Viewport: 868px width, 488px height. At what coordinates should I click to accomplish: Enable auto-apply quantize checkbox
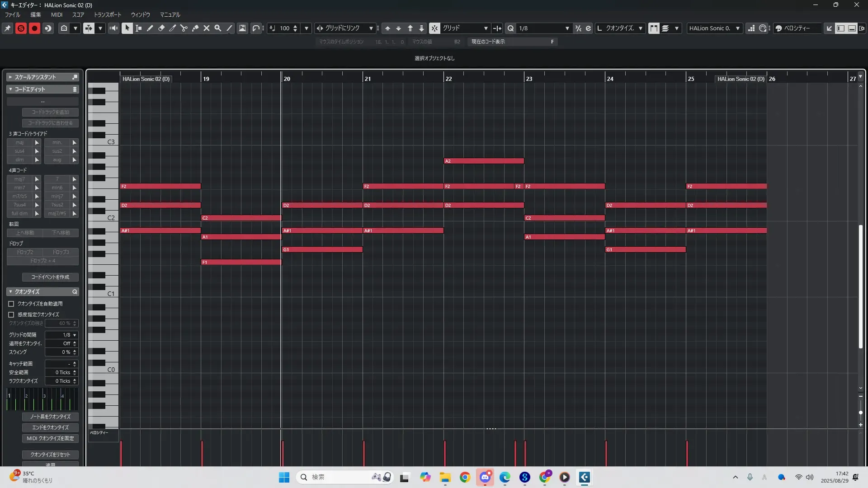coord(11,304)
